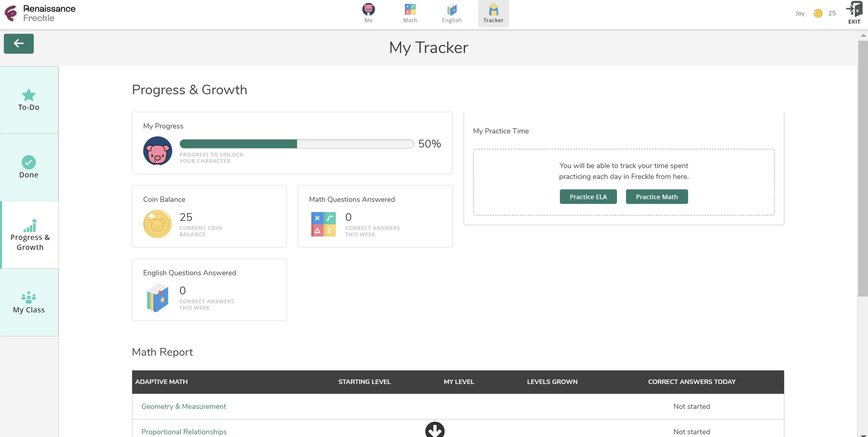The width and height of the screenshot is (868, 437).
Task: Click the green back arrow button
Action: pos(19,43)
